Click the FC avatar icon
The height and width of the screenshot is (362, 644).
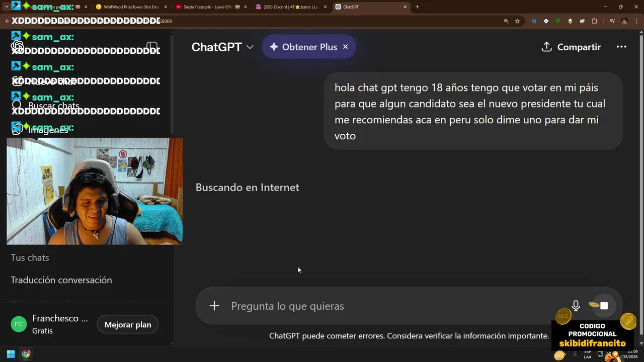coord(19,324)
